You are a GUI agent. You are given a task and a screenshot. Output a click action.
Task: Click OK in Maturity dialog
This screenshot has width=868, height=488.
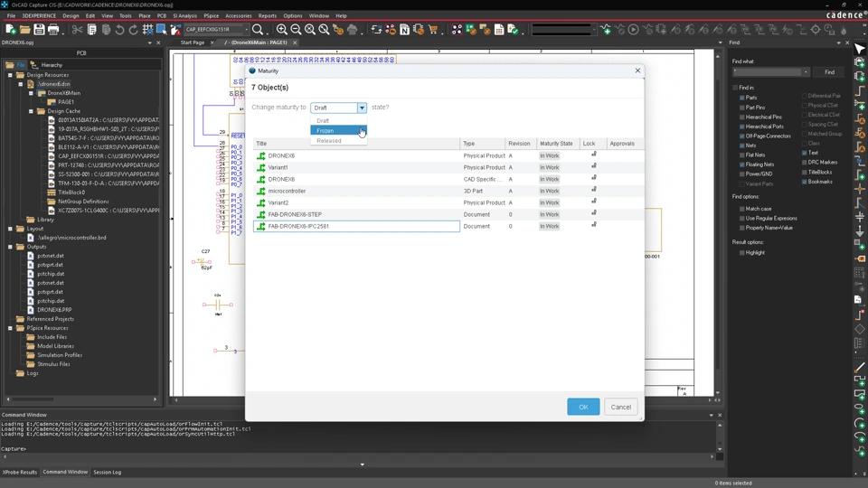click(583, 407)
